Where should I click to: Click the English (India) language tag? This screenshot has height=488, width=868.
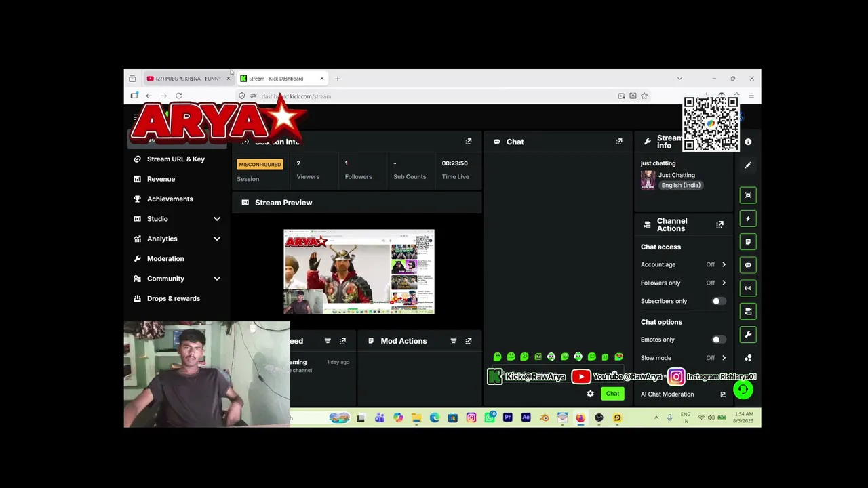pyautogui.click(x=681, y=185)
